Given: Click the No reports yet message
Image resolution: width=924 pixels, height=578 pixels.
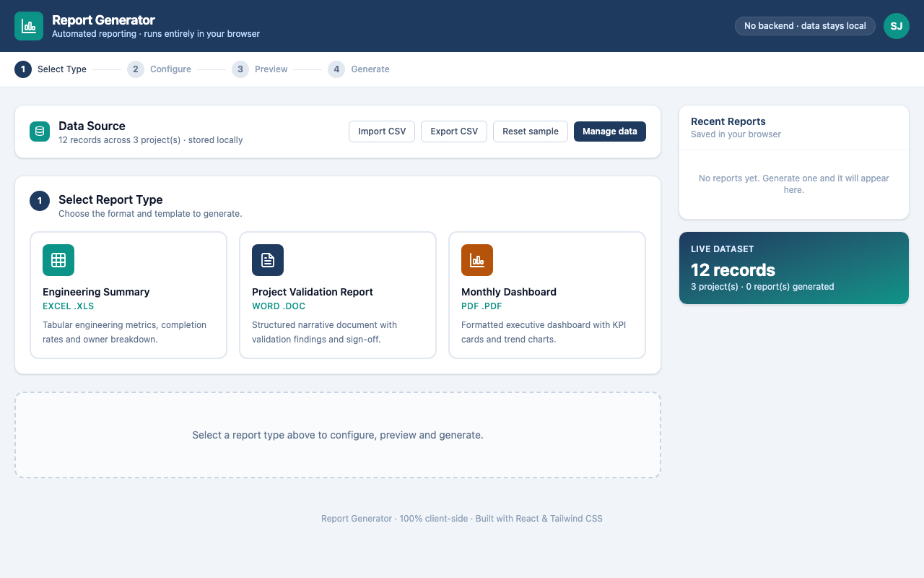Looking at the screenshot, I should pos(794,184).
